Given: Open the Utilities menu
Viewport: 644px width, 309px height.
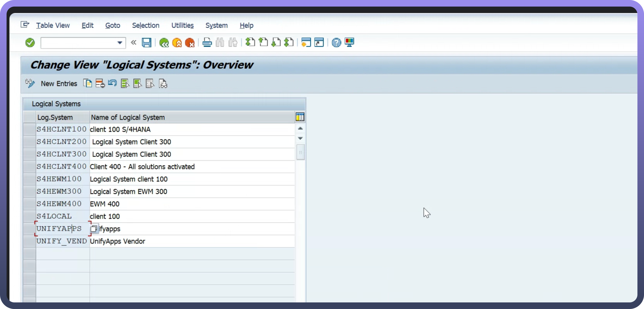Looking at the screenshot, I should point(182,25).
